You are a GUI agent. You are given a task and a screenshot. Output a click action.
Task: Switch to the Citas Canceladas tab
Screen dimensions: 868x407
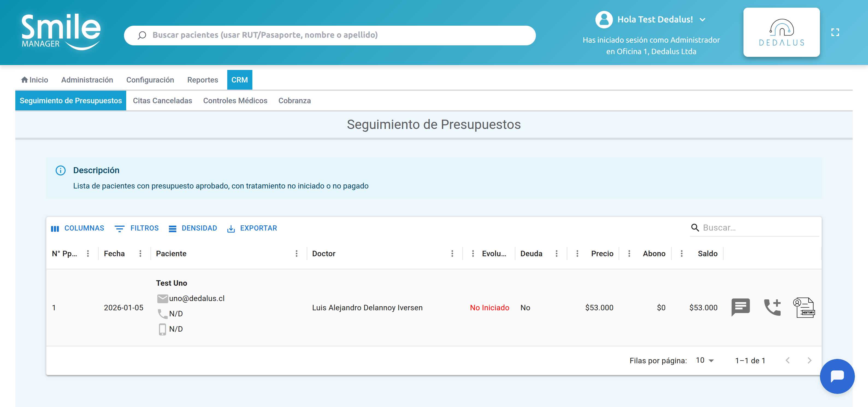coord(163,101)
